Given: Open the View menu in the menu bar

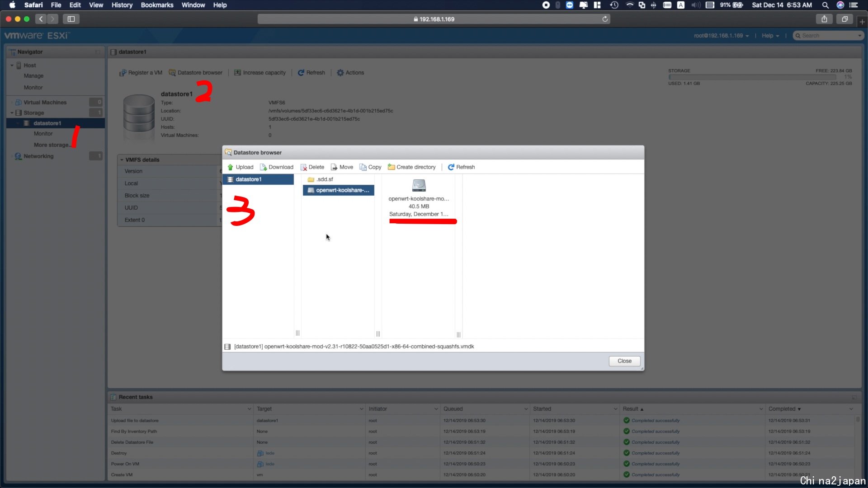Looking at the screenshot, I should [x=96, y=5].
